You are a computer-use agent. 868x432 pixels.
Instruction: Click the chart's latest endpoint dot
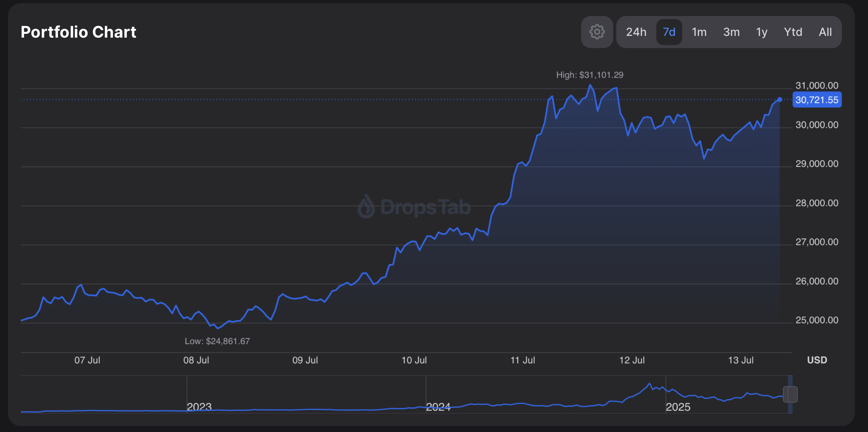(780, 100)
